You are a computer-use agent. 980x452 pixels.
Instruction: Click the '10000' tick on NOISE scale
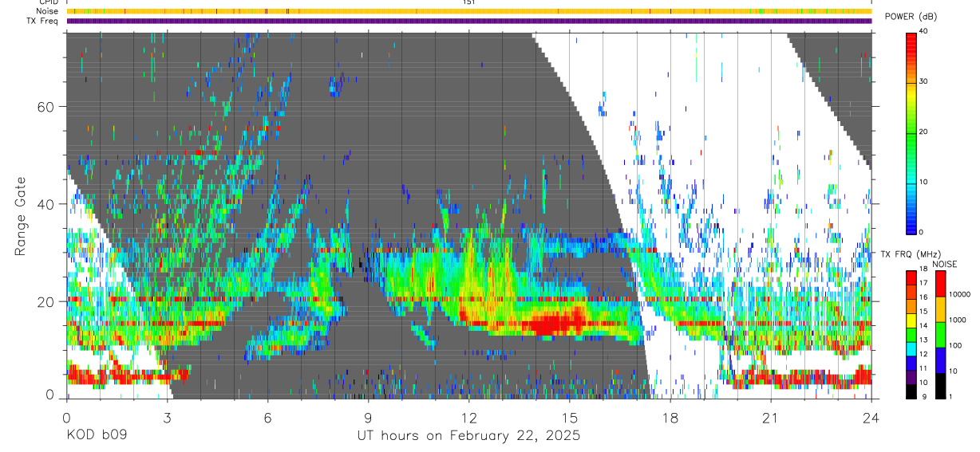point(961,294)
